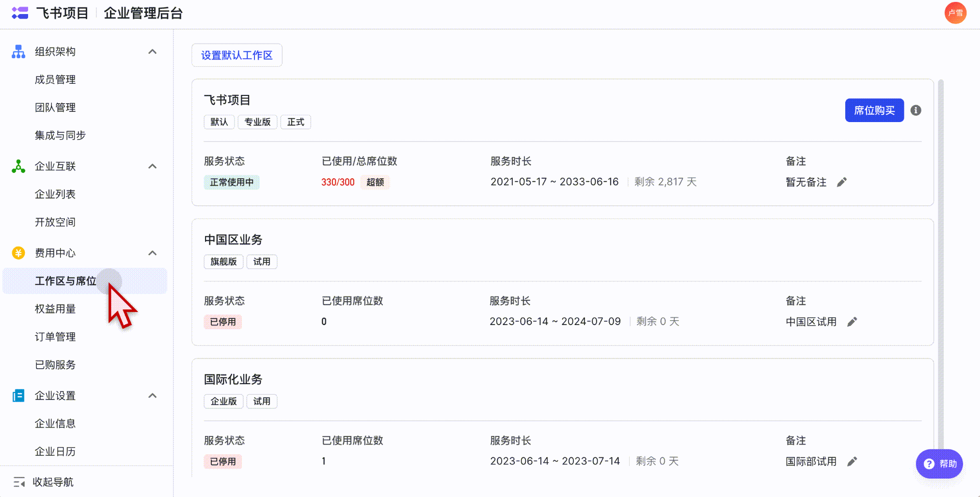Click the 收起导航 collapse icon
Screen dimensions: 980x497
tap(19, 482)
